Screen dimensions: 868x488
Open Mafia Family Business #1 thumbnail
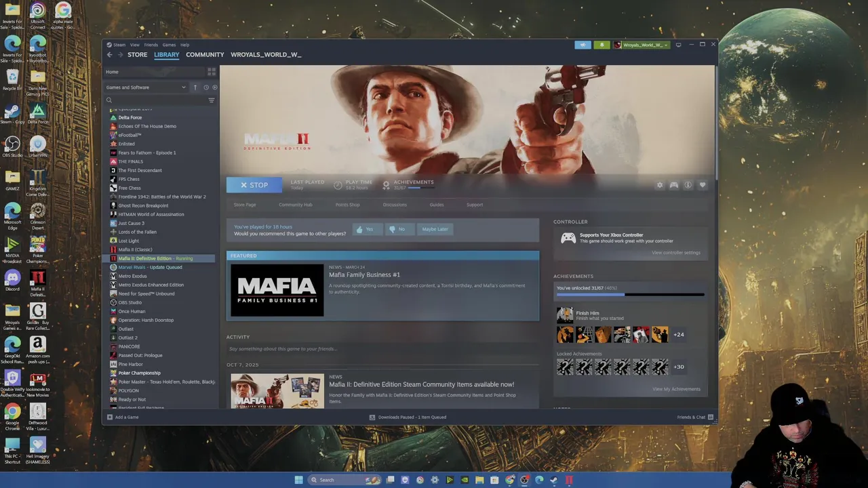click(x=277, y=290)
